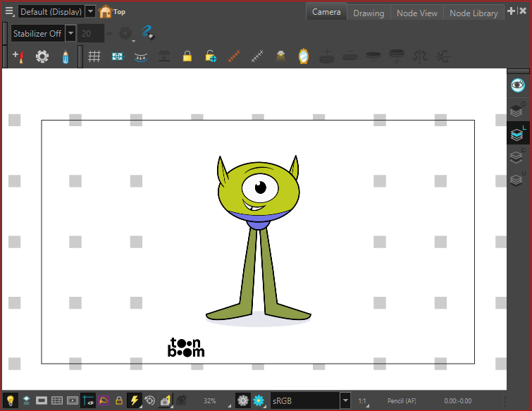
Task: Click the stacked layers minus-above icon
Action: [x=350, y=56]
